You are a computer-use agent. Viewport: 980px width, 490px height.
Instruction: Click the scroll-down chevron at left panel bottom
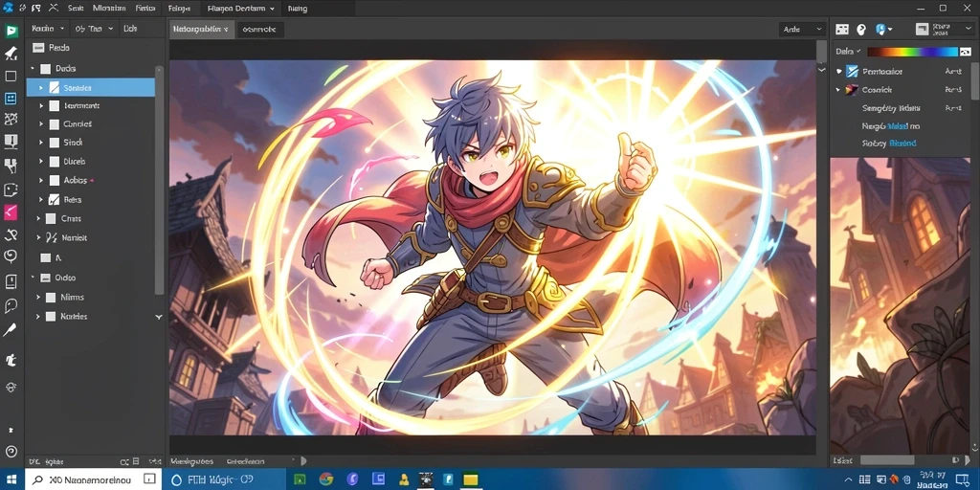tap(159, 317)
